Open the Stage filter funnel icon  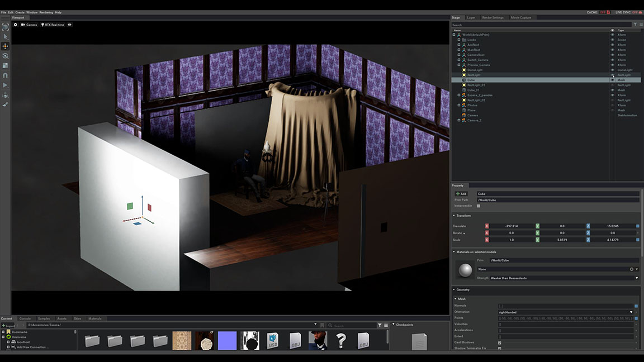pos(635,25)
